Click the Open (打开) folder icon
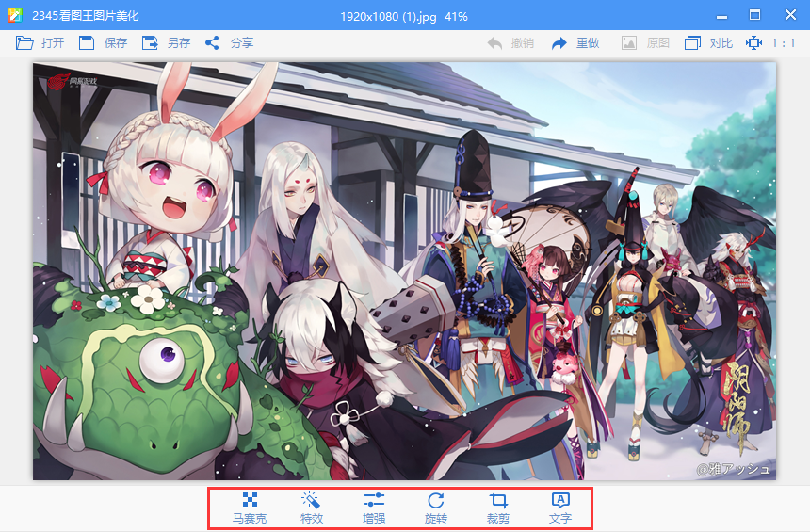Screen dimensions: 810x532 (x=24, y=43)
